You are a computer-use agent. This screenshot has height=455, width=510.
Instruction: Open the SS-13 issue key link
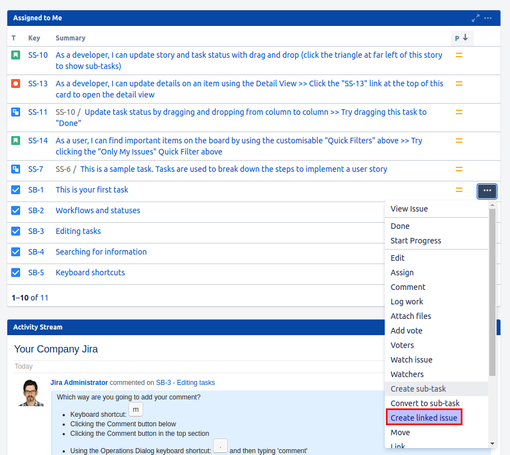[38, 83]
